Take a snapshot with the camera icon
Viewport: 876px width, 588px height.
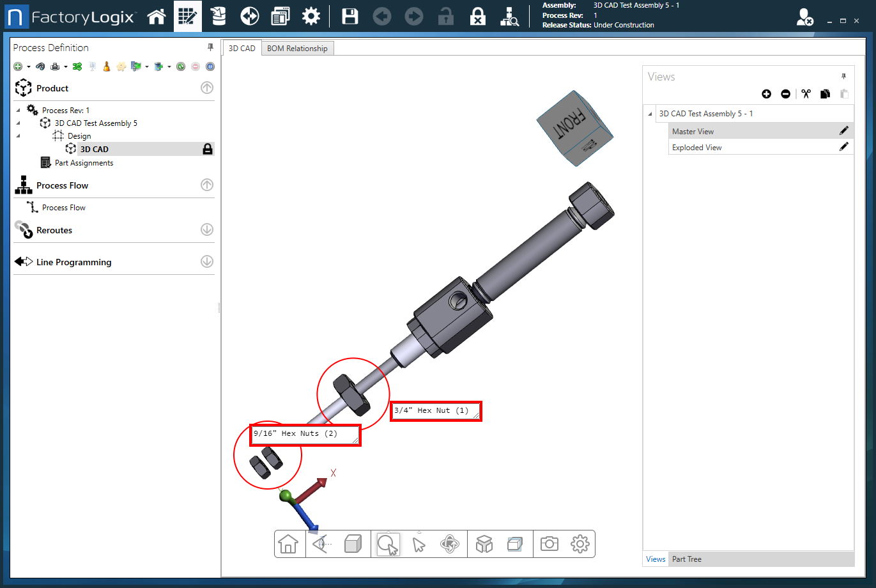[x=549, y=544]
